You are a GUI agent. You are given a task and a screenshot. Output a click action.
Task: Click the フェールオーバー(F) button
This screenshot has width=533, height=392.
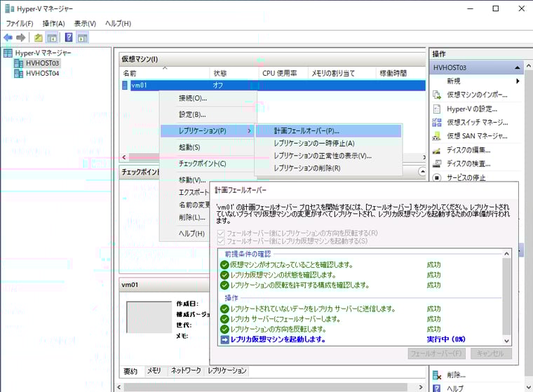click(436, 353)
